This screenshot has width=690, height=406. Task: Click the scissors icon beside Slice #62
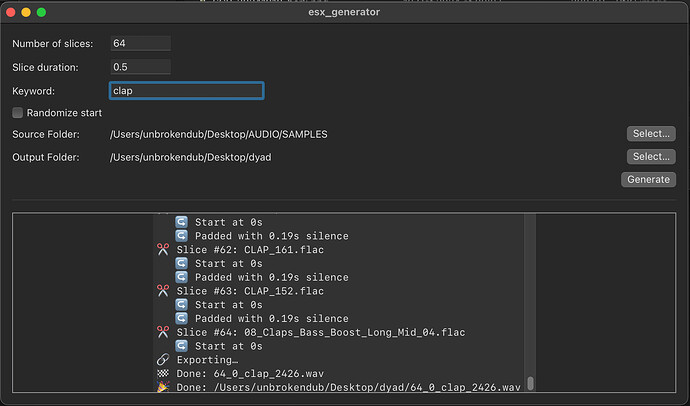(x=163, y=249)
